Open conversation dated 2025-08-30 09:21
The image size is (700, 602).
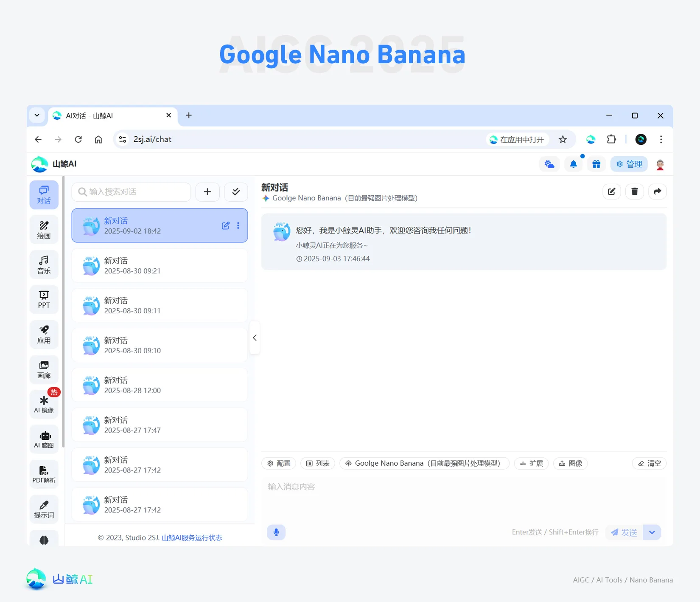(x=160, y=265)
